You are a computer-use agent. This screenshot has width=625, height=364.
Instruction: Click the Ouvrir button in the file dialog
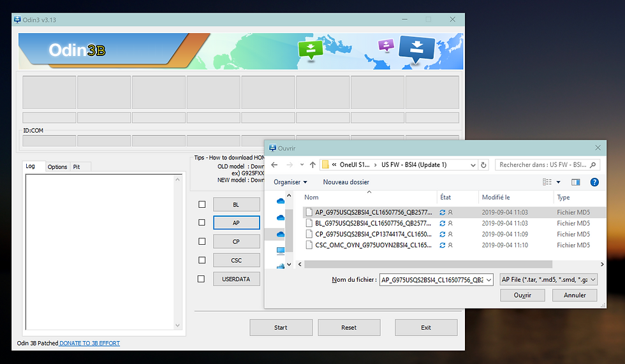pyautogui.click(x=522, y=295)
